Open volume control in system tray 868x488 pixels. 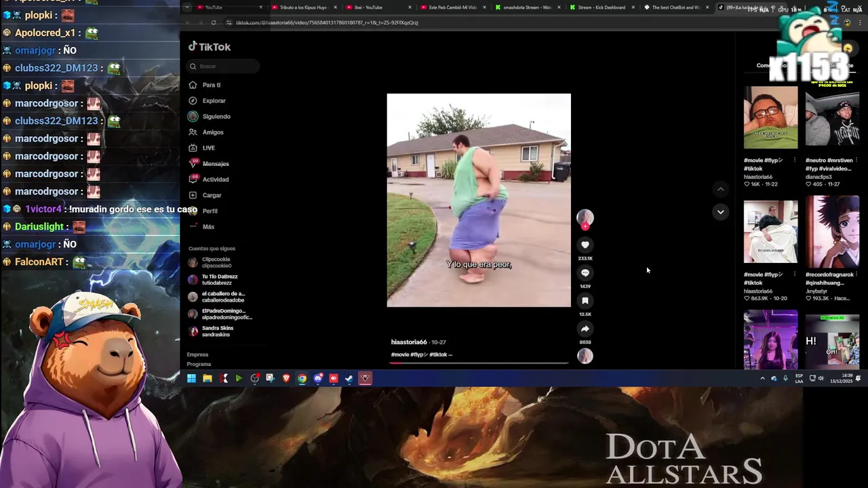[821, 378]
